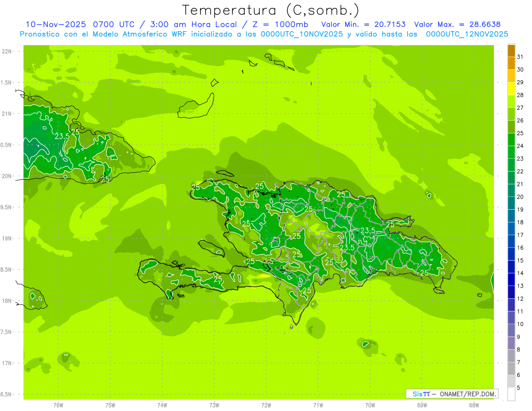This screenshot has width=532, height=411.
Task: Click the colorbar number 23
Action: click(520, 159)
